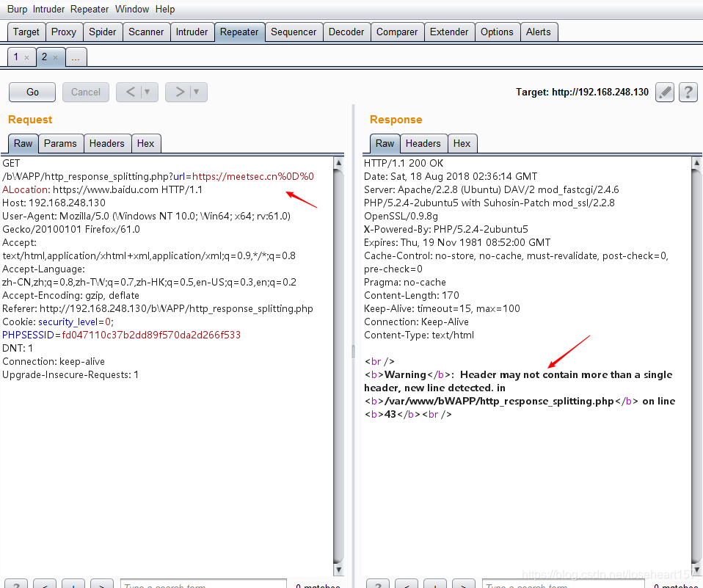Show Response Headers view
The image size is (703, 588).
coord(423,144)
